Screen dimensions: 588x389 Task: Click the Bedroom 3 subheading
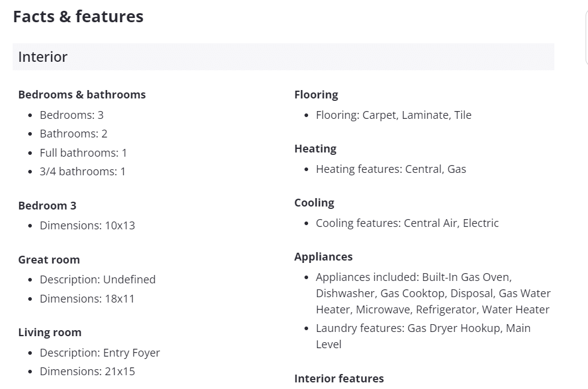pyautogui.click(x=47, y=206)
